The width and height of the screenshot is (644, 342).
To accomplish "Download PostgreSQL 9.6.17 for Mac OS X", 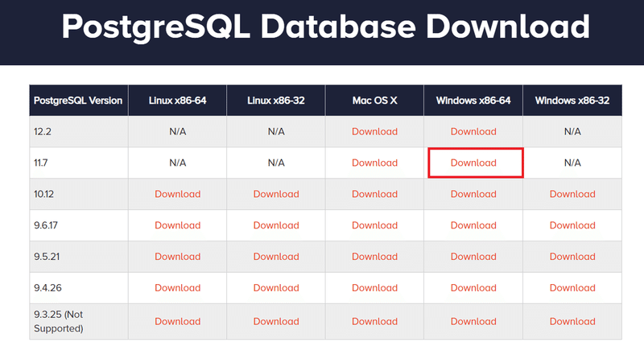I will (x=374, y=225).
